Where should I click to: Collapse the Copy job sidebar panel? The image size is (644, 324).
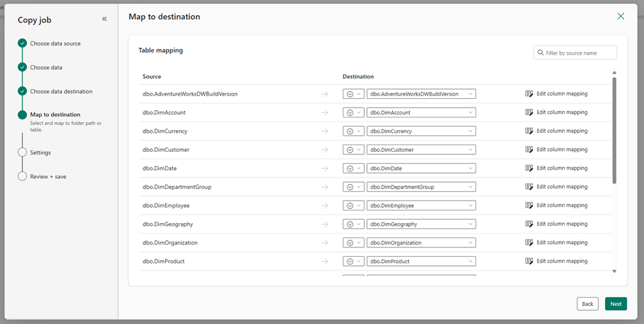click(x=104, y=19)
